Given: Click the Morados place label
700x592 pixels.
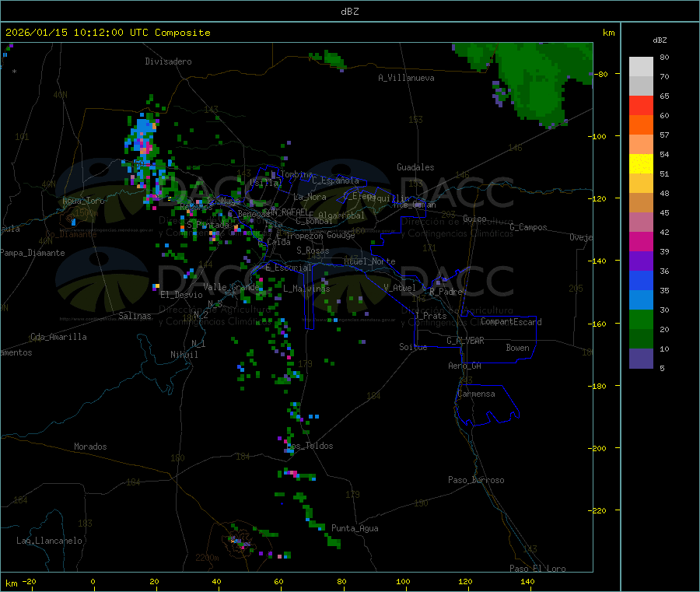Looking at the screenshot, I should tap(91, 447).
